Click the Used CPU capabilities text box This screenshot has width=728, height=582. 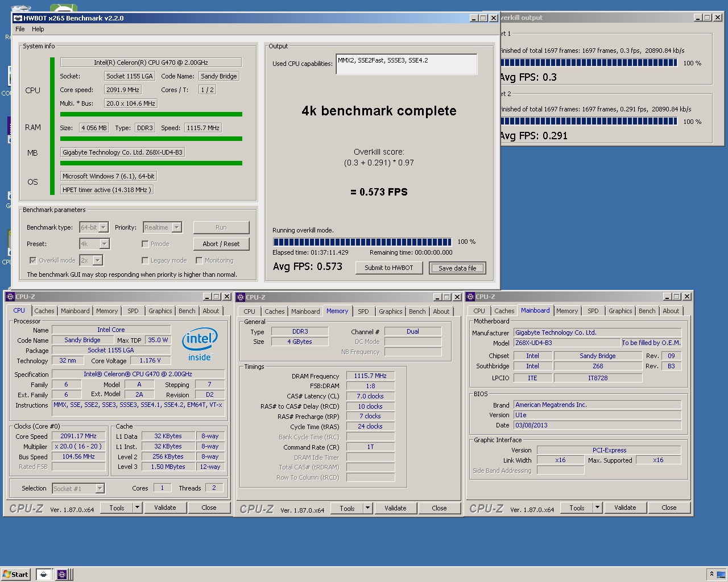[407, 64]
